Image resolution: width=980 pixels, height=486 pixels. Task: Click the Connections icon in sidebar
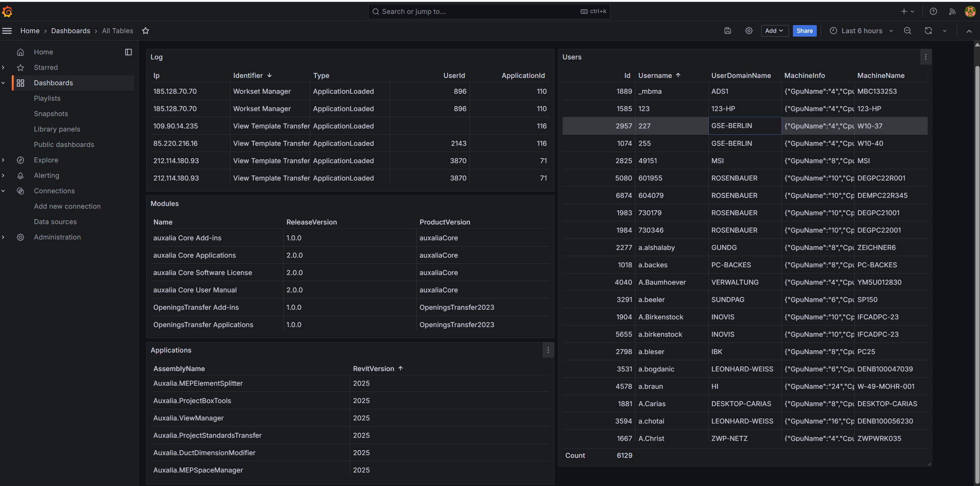pos(20,191)
